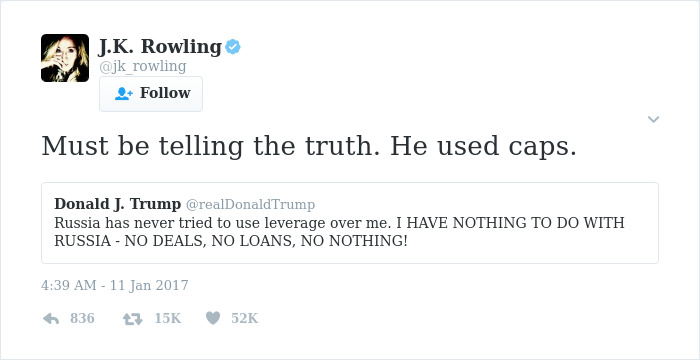
Task: Click the 'NO DEALS, NO LOANS' quoted line
Action: [207, 241]
